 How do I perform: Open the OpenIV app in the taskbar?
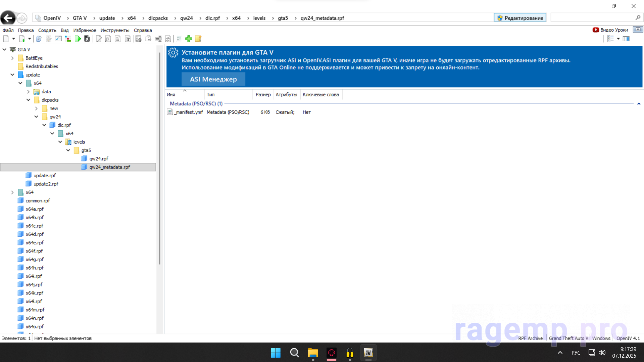point(368,353)
